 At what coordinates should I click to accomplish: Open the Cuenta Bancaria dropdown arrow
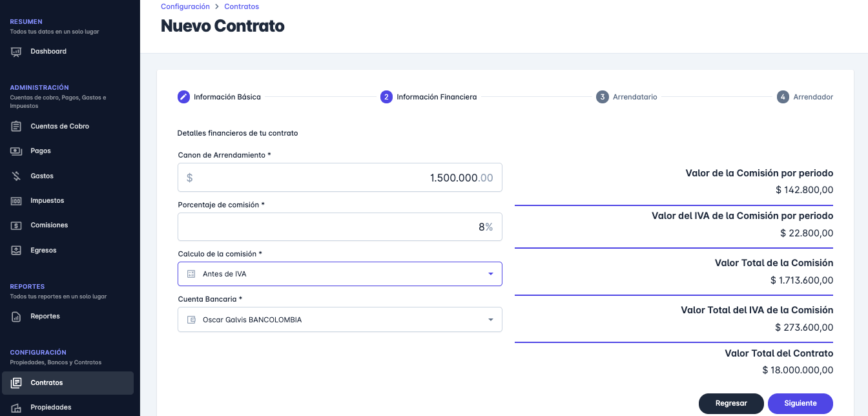[490, 320]
